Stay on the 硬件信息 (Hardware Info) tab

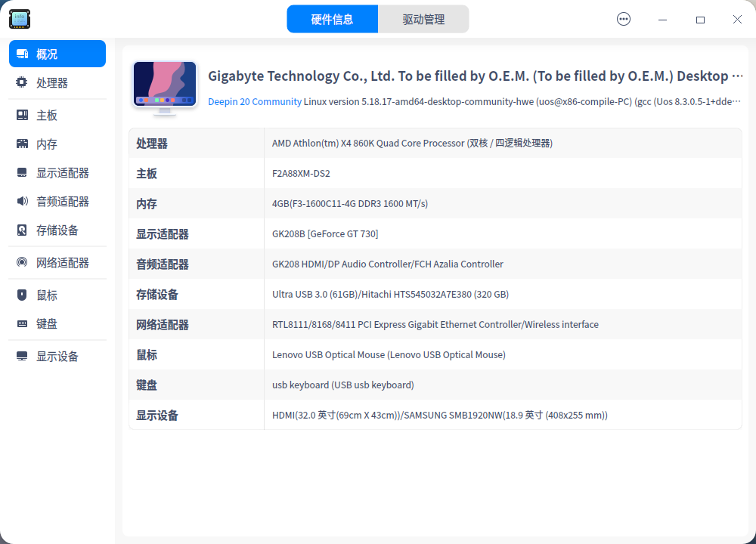333,19
